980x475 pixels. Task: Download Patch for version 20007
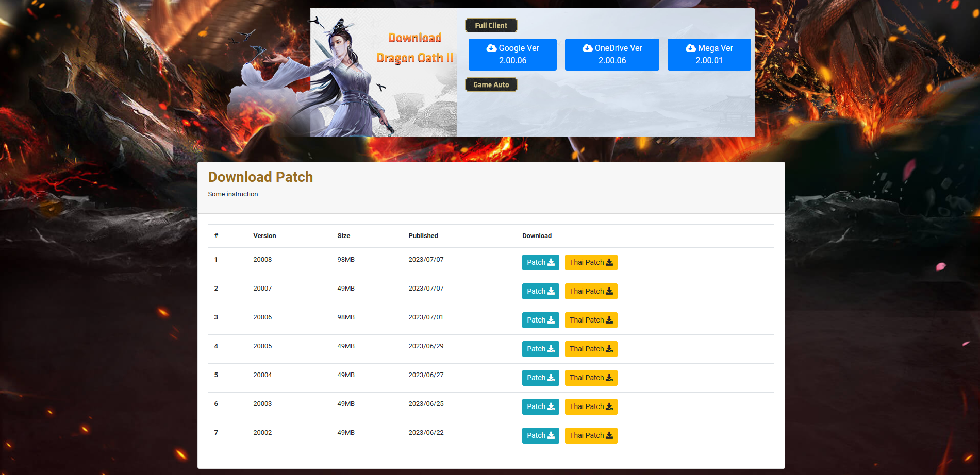point(540,291)
